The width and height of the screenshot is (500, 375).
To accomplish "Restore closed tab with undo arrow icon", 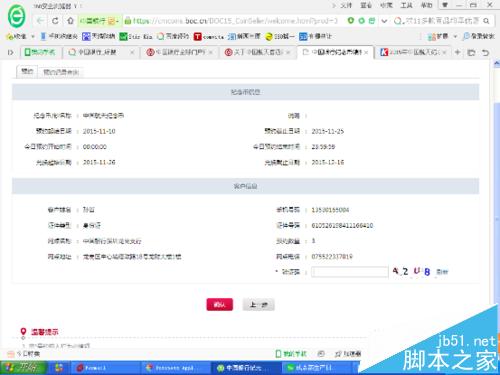I will (x=485, y=52).
